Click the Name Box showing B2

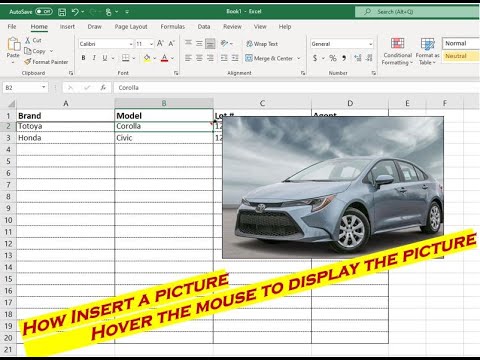[25, 88]
